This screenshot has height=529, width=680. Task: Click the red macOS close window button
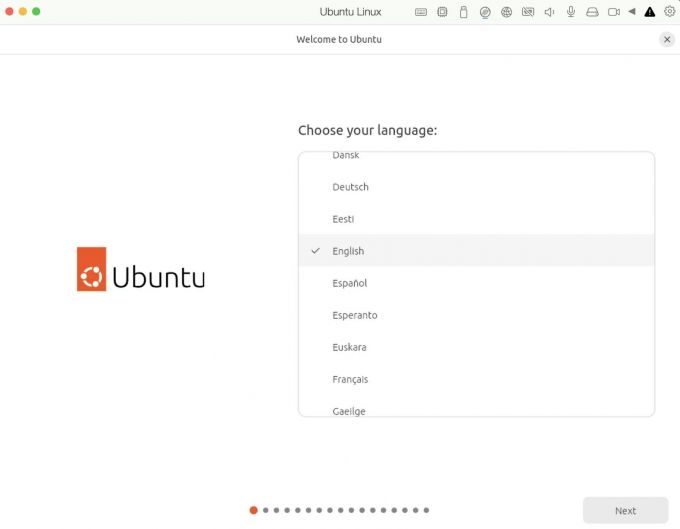10,11
